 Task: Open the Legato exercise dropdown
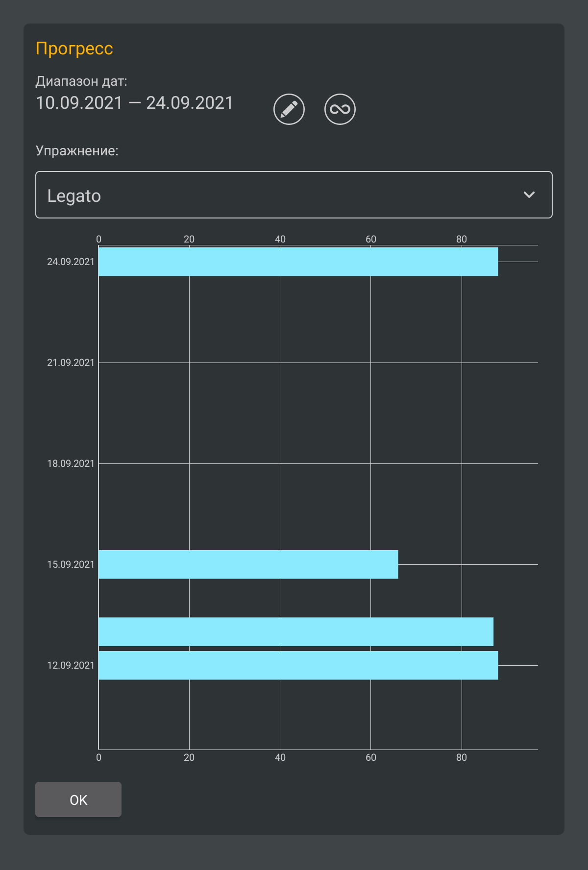[x=294, y=195]
